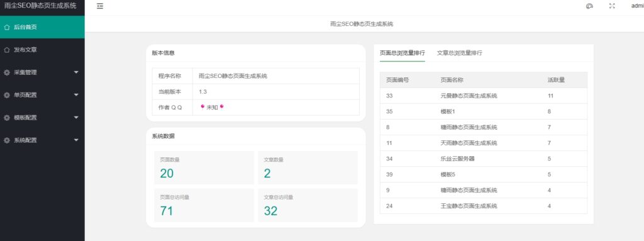The width and height of the screenshot is (644, 241).
Task: Select page number 8 in the ranking table
Action: 387,128
